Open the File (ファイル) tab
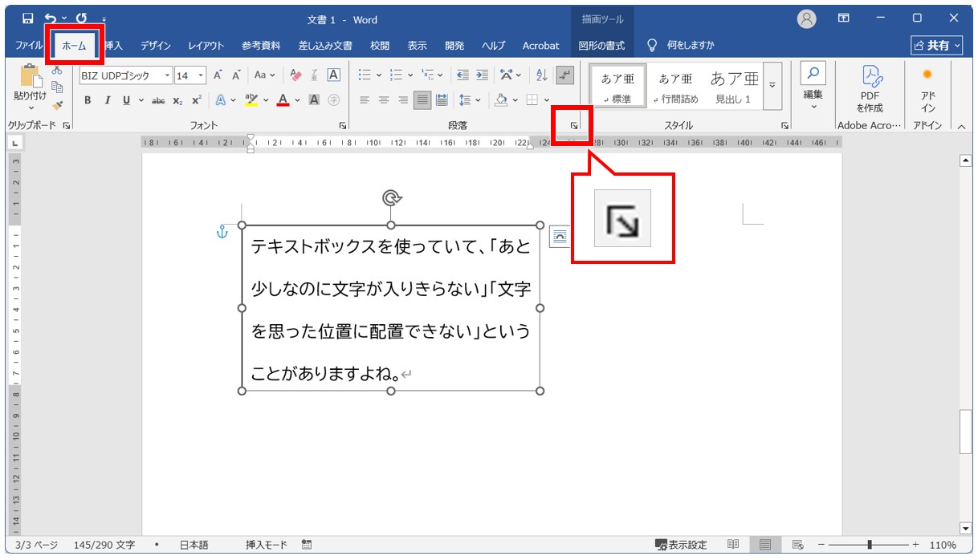The image size is (978, 560). pos(29,46)
